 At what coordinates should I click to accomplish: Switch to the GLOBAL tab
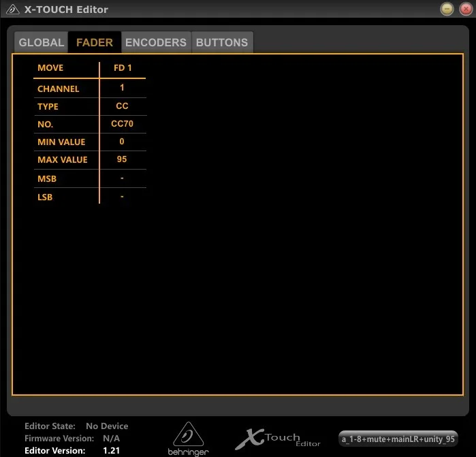pyautogui.click(x=42, y=42)
